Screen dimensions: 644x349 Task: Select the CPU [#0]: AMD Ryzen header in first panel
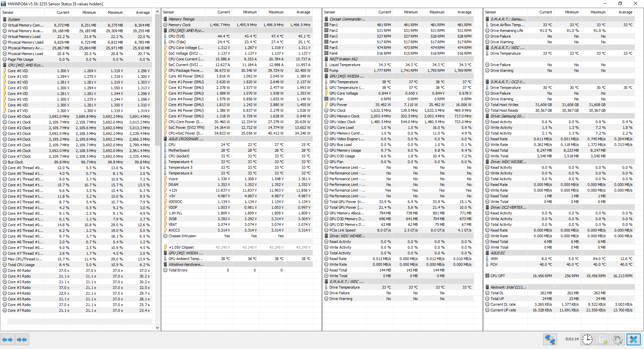coord(77,65)
